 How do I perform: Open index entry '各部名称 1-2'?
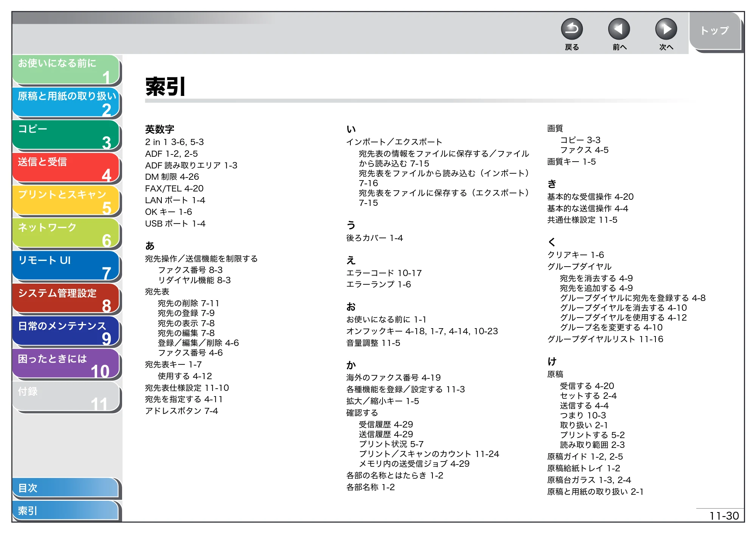pyautogui.click(x=370, y=487)
